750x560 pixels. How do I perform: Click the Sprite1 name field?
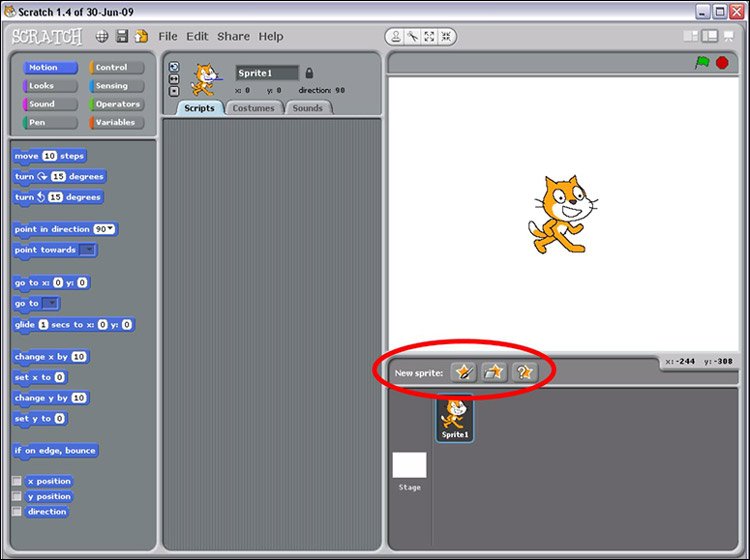[x=267, y=73]
